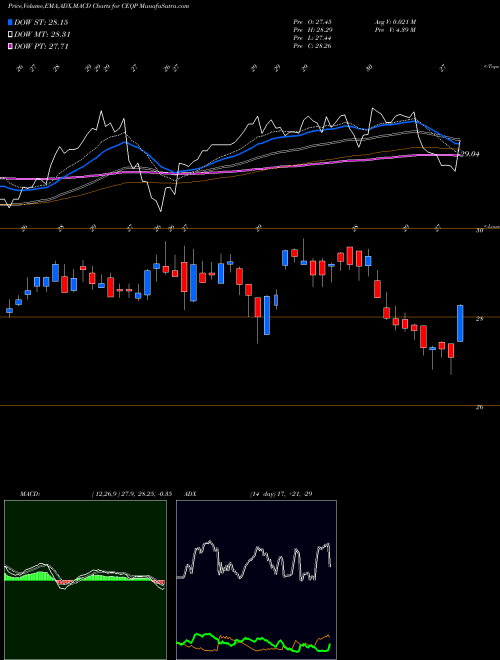Click the last tall blue candlestick
Image resolution: width=500 pixels, height=660 pixels.
coord(460,323)
